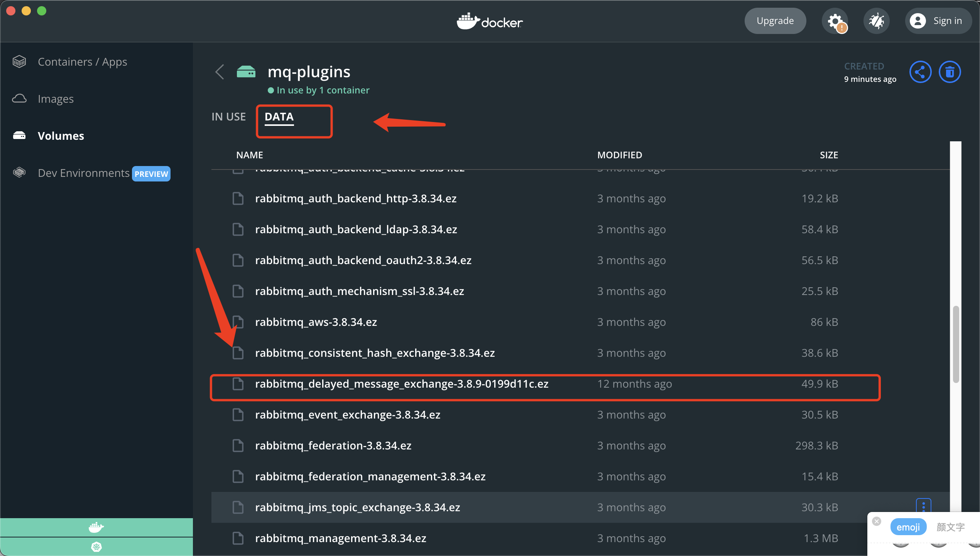Open the Troubleshoot bug icon
This screenshot has width=980, height=556.
[876, 21]
